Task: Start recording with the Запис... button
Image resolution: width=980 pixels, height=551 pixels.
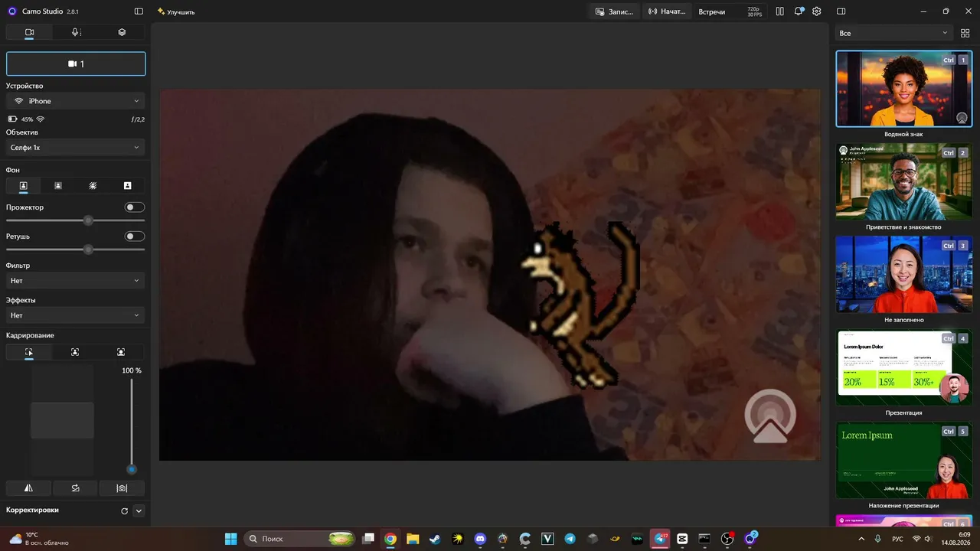Action: (614, 11)
